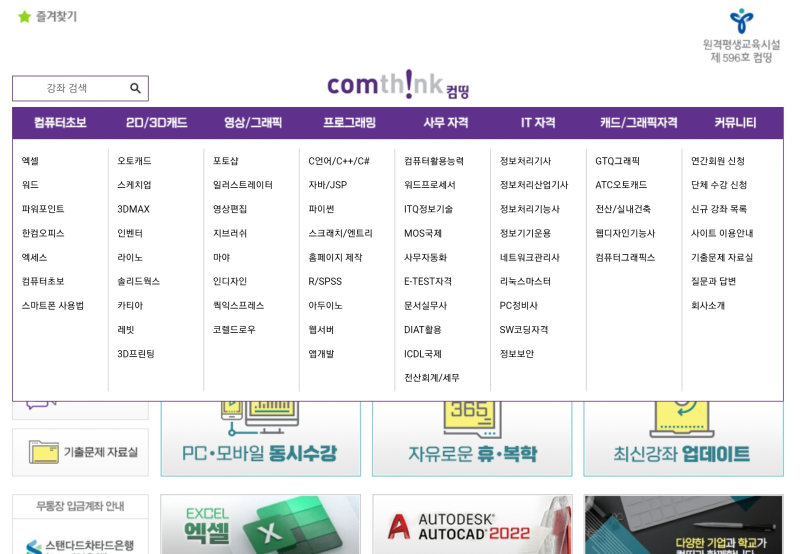Image resolution: width=800 pixels, height=554 pixels.
Task: Select 워드프로세서 certification link
Action: tap(430, 185)
